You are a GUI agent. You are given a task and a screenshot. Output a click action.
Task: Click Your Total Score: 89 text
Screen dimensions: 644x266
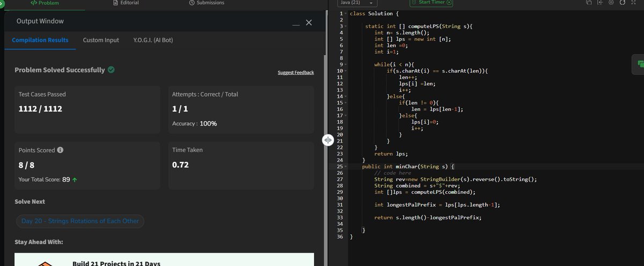tap(47, 179)
